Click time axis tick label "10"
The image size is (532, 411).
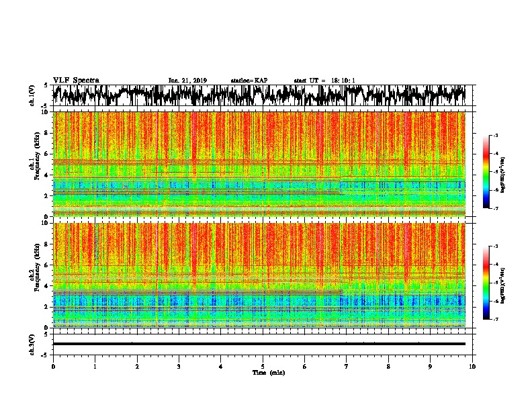472,367
